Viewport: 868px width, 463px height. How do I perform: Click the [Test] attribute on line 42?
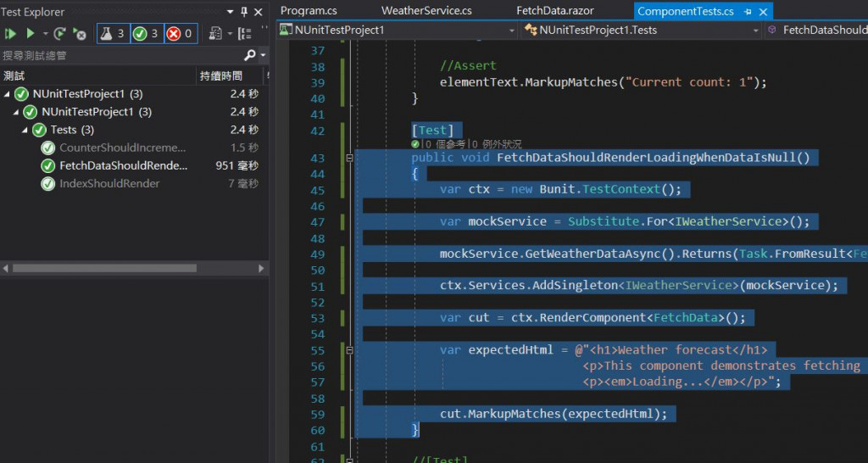(x=433, y=130)
